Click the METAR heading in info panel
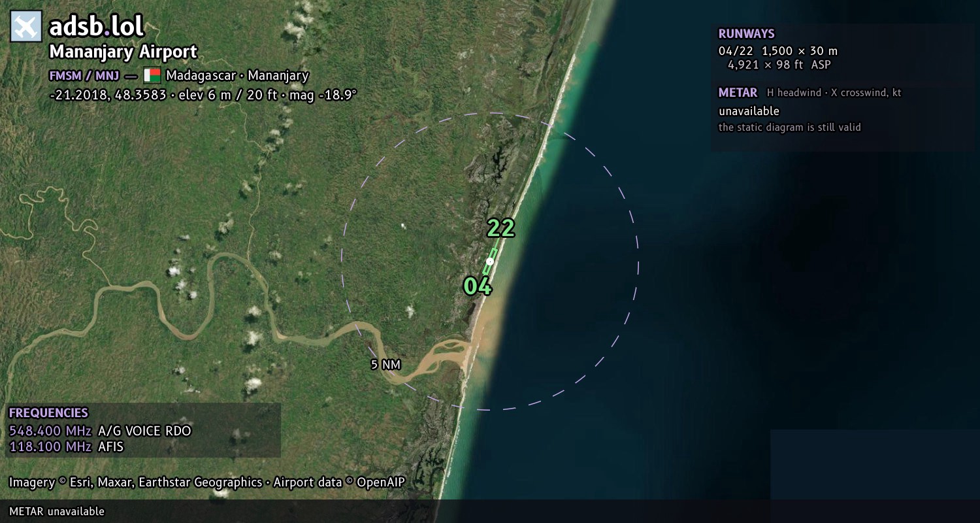This screenshot has height=523, width=980. (738, 93)
